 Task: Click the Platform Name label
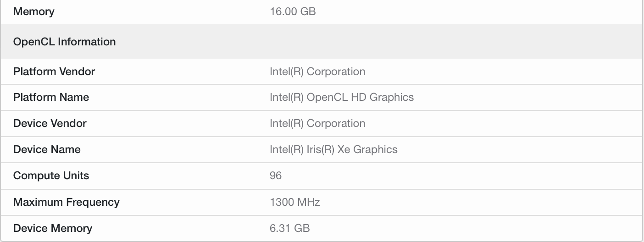51,97
